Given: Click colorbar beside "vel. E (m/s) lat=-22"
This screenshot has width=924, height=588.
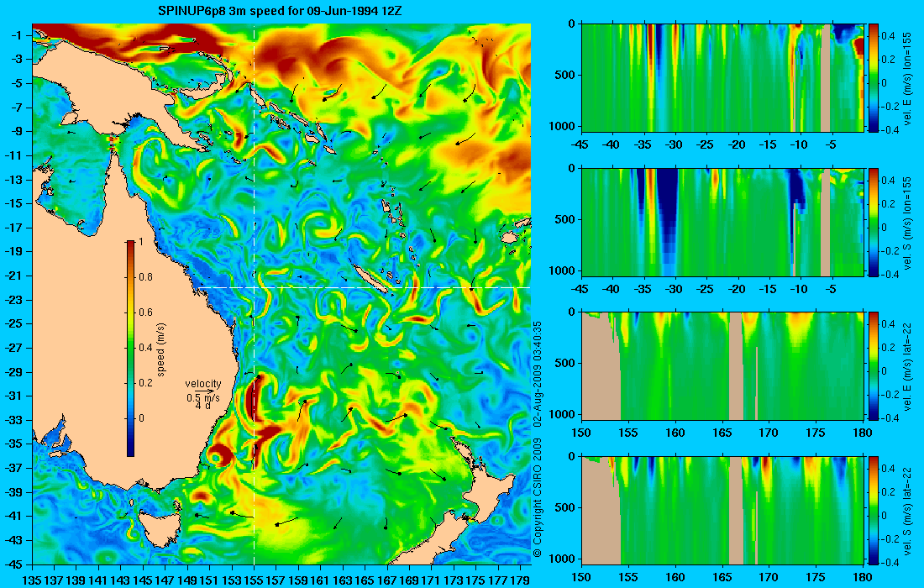Looking at the screenshot, I should coord(874,366).
